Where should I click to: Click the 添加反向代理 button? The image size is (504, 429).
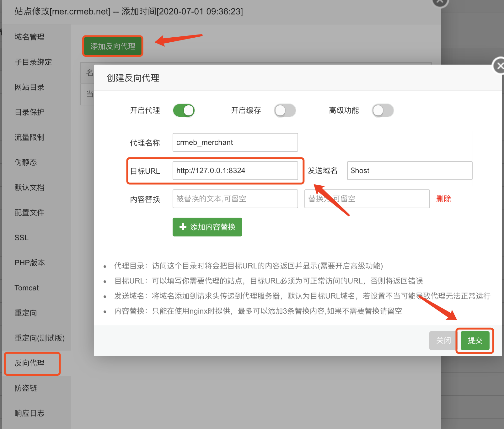click(x=113, y=46)
